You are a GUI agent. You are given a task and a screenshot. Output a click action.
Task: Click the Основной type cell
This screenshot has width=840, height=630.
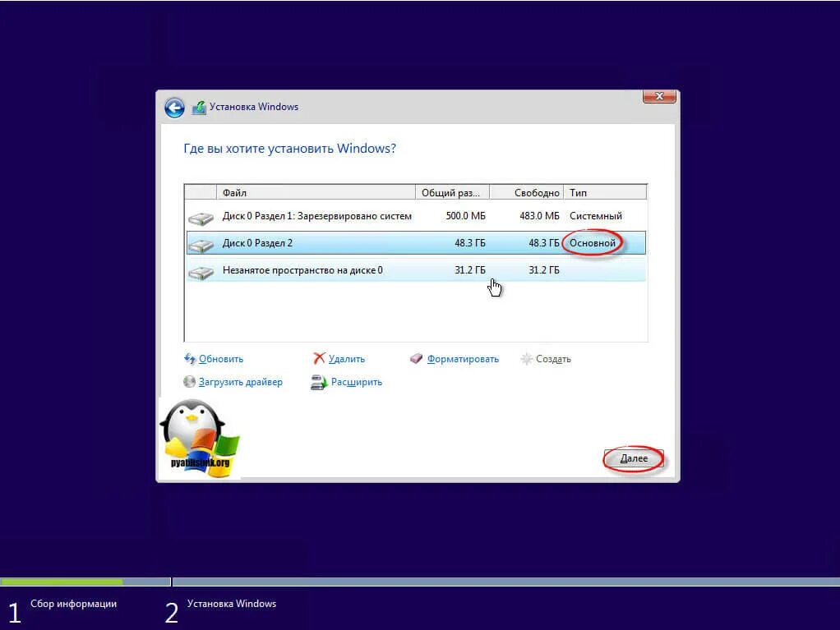pyautogui.click(x=593, y=243)
